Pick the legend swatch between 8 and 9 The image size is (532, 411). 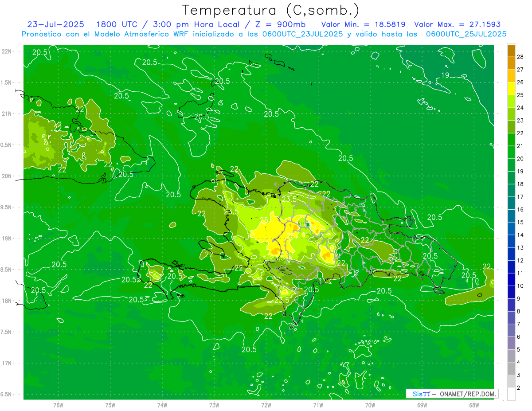tap(511, 305)
